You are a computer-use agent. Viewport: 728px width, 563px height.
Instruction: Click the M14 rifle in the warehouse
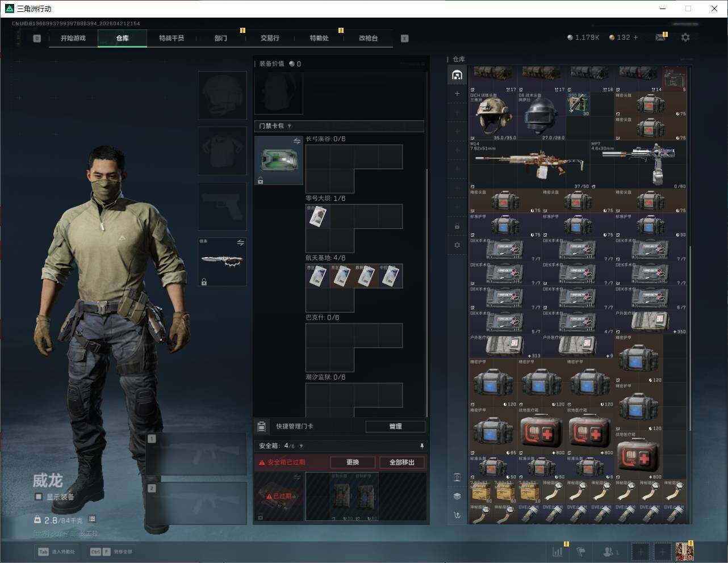pos(528,165)
